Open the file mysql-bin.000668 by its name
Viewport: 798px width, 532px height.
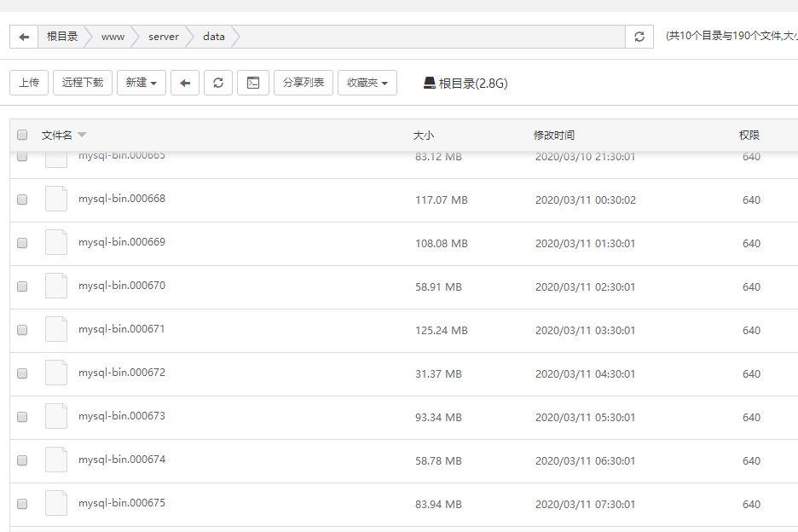click(120, 198)
